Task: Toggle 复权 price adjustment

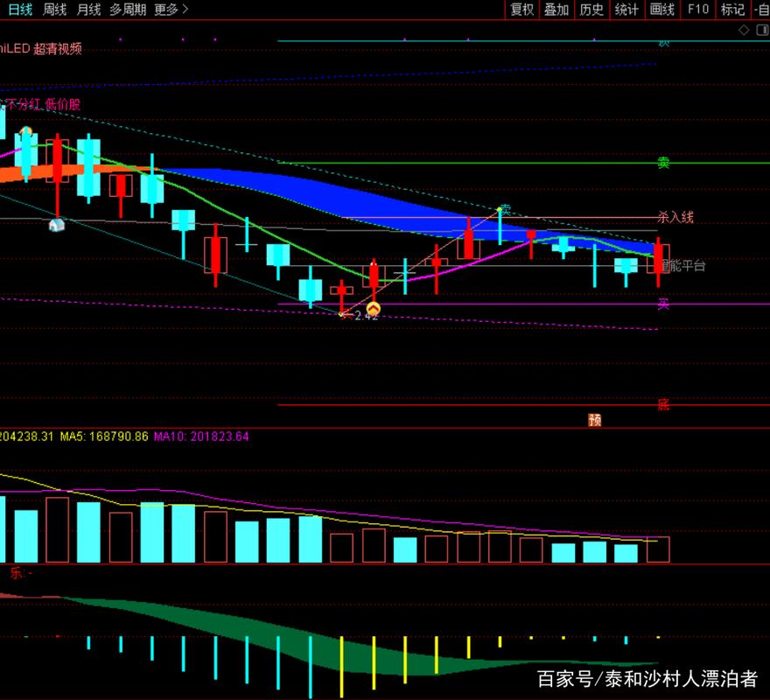Action: click(522, 10)
